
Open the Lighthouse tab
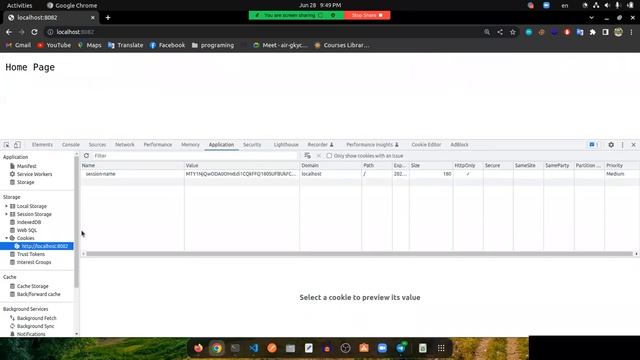(286, 144)
